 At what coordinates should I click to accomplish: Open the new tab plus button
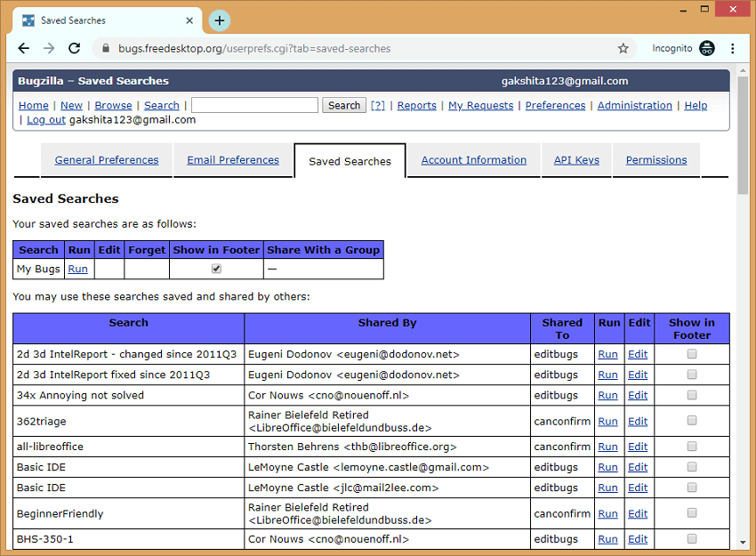pyautogui.click(x=220, y=20)
